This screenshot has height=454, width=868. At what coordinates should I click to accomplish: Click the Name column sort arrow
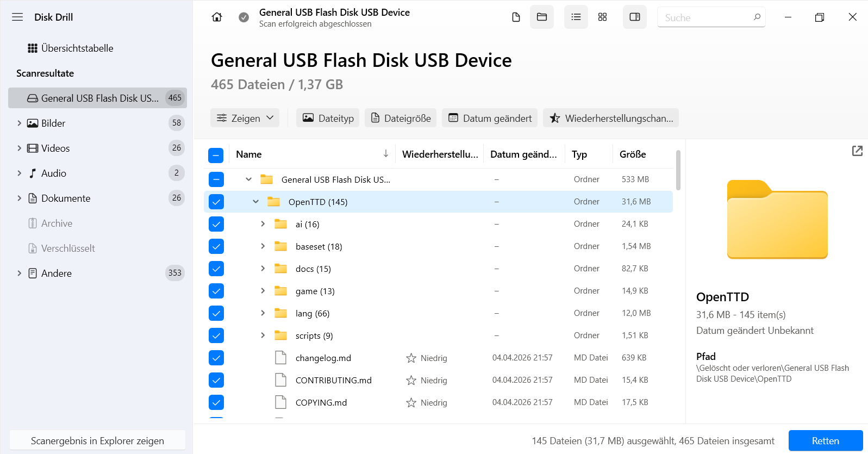coord(386,154)
